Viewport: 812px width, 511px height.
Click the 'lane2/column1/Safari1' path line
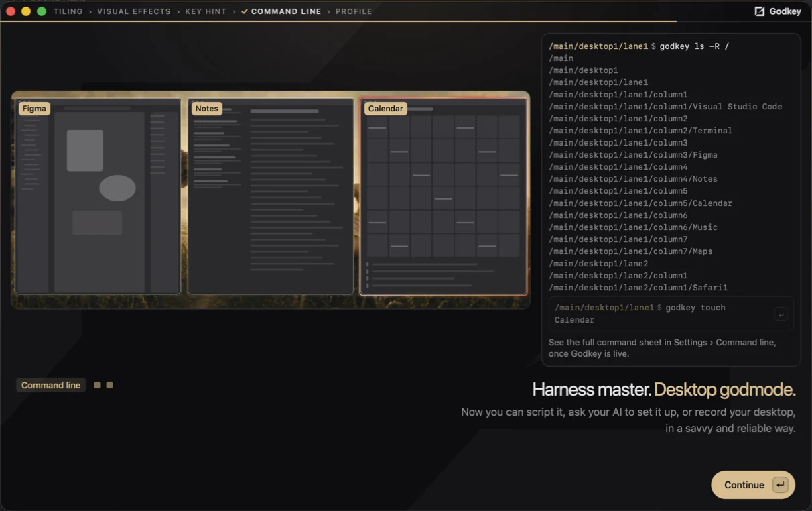pos(638,288)
